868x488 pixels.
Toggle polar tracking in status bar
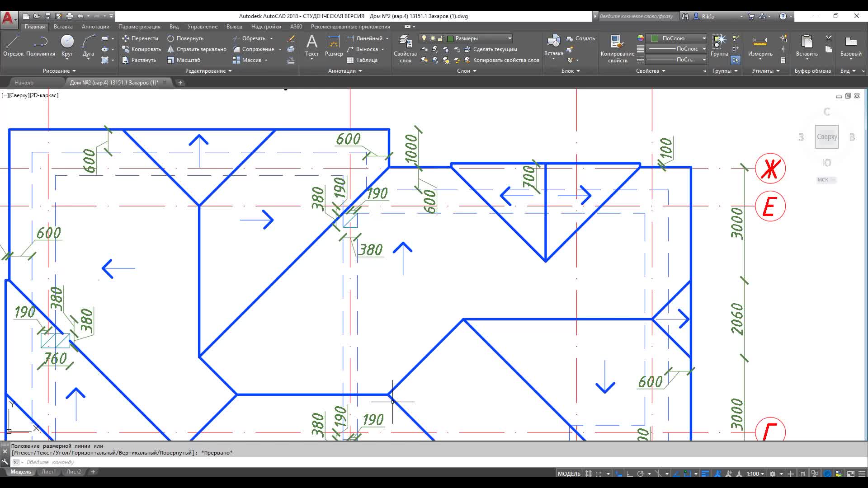tap(640, 474)
